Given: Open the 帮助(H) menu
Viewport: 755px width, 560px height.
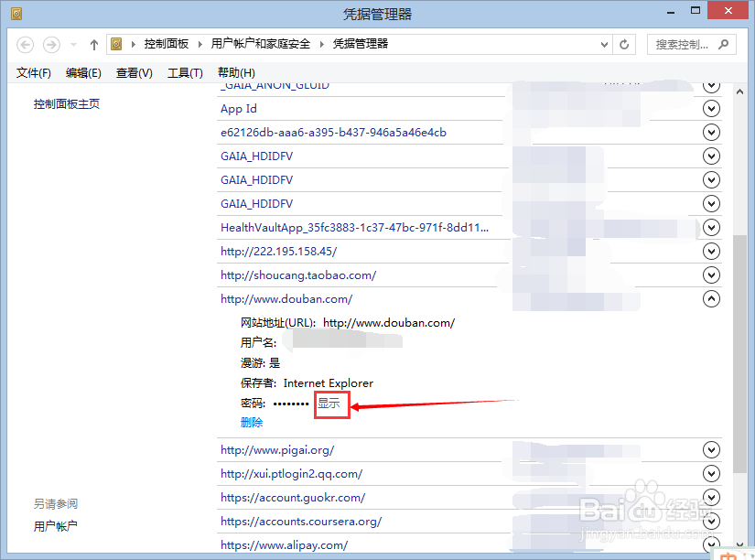Looking at the screenshot, I should tap(236, 72).
